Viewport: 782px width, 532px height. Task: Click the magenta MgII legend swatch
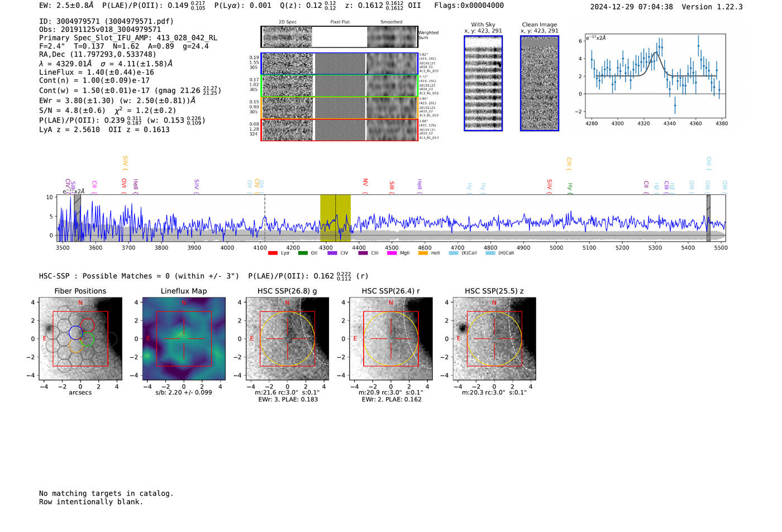click(x=392, y=253)
